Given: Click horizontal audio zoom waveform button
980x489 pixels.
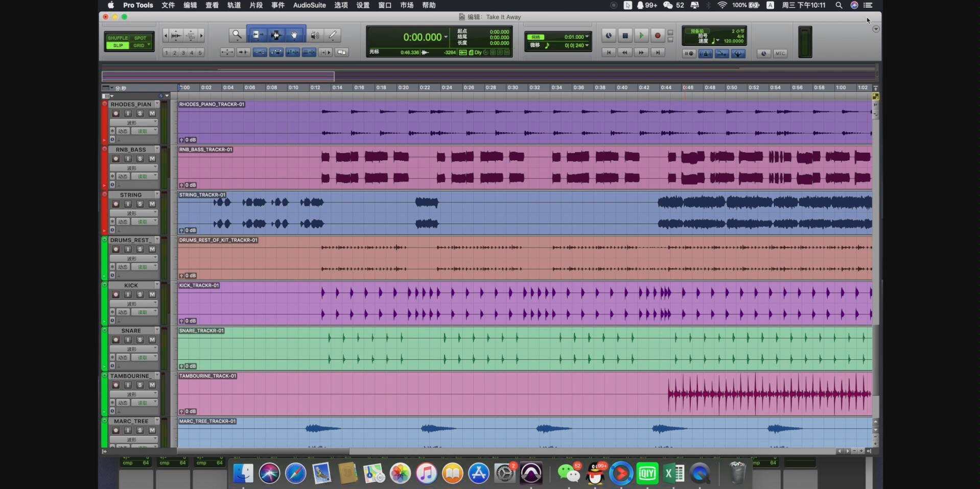Looking at the screenshot, I should point(176,35).
